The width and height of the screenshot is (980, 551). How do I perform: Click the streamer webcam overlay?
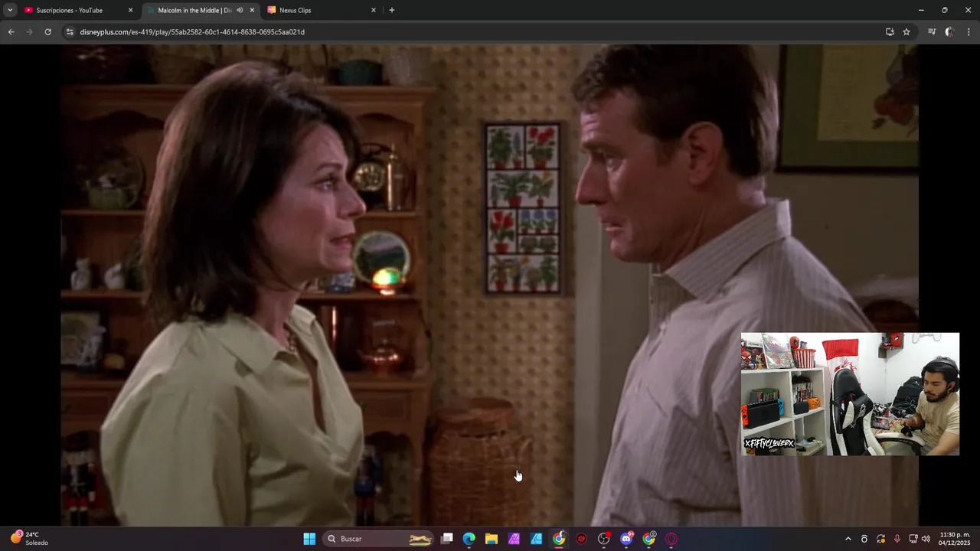[x=850, y=394]
